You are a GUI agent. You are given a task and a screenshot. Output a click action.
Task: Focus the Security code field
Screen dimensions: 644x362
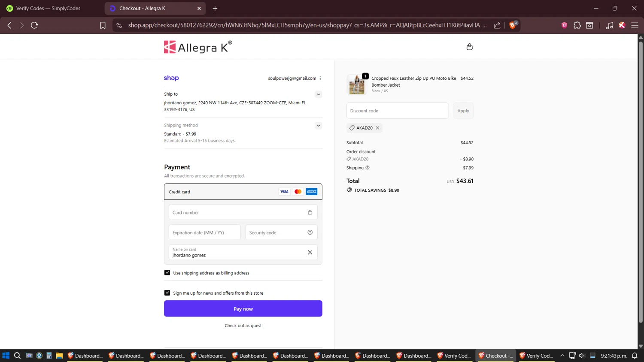coord(281,232)
